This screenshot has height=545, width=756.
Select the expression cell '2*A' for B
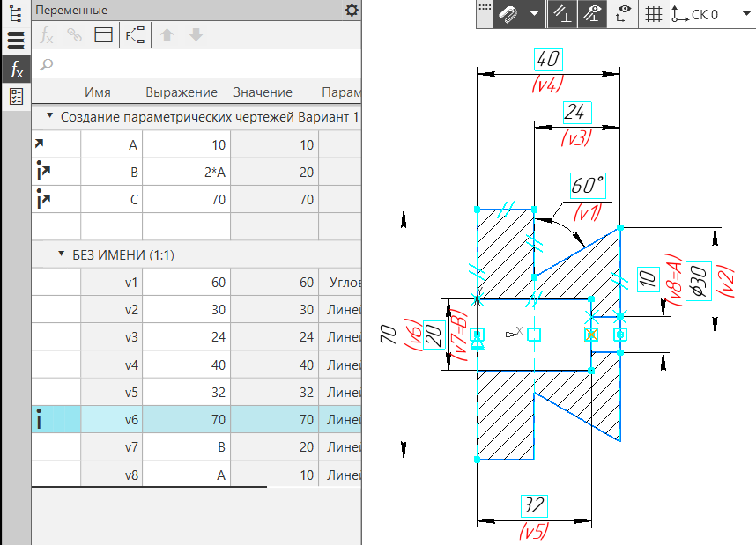click(x=186, y=172)
